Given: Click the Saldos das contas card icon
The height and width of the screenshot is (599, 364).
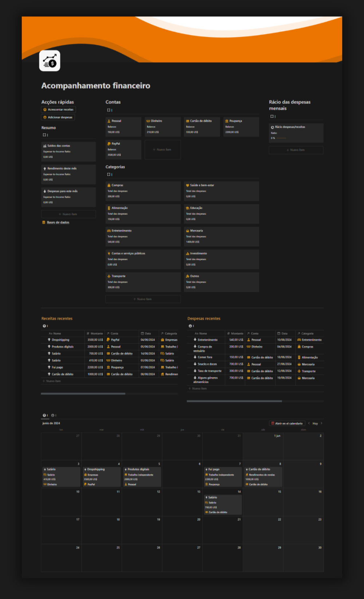Looking at the screenshot, I should (x=45, y=146).
